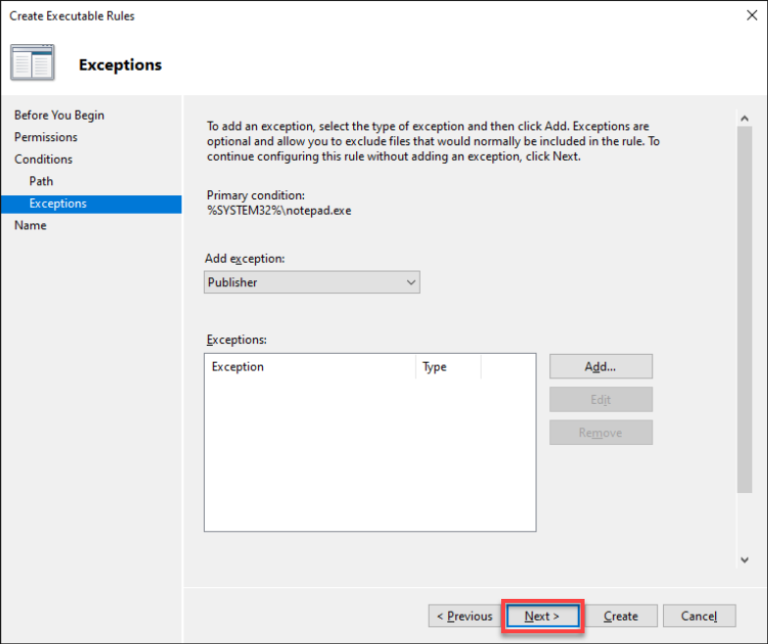This screenshot has height=644, width=768.
Task: Click the Add... button
Action: (x=600, y=367)
